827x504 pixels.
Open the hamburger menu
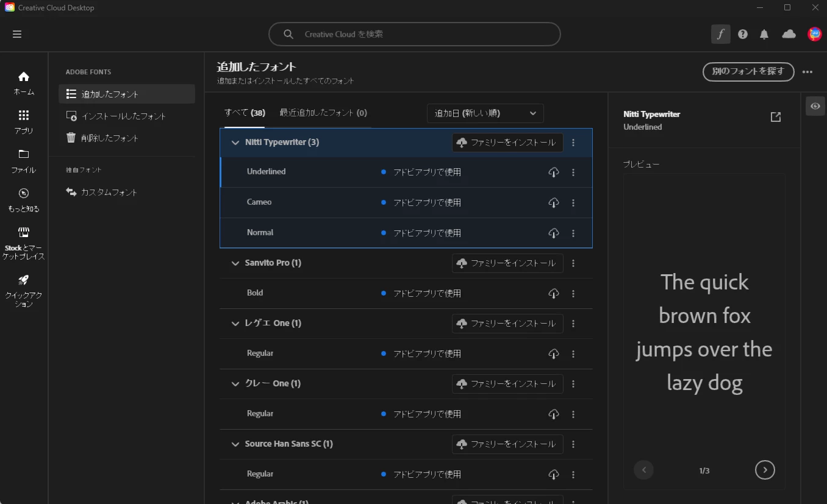17,34
